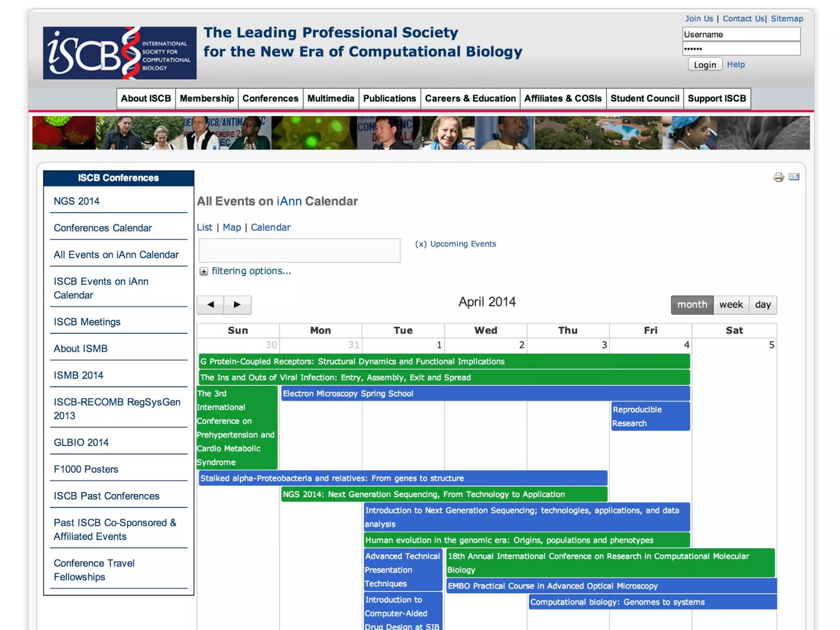Open the Affiliates & COSIs menu
Viewport: 840px width, 630px height.
[x=563, y=98]
